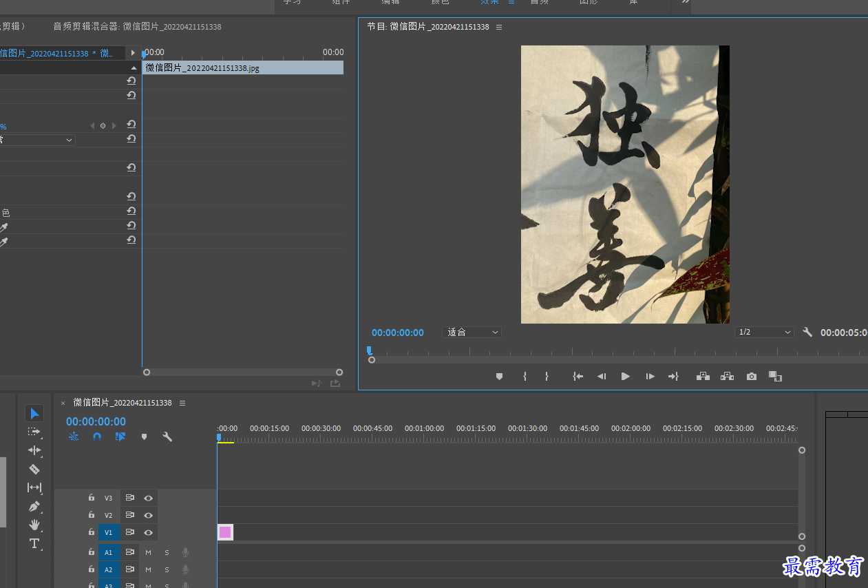Toggle lock on track A1

click(91, 552)
